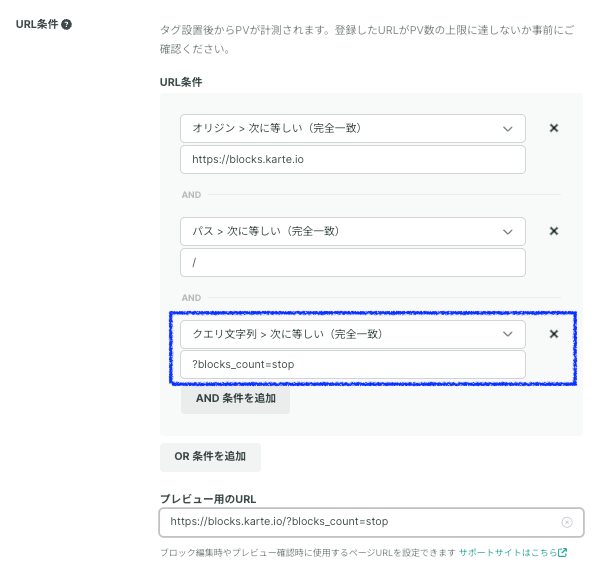Click the OR 条件を追加 button

210,457
